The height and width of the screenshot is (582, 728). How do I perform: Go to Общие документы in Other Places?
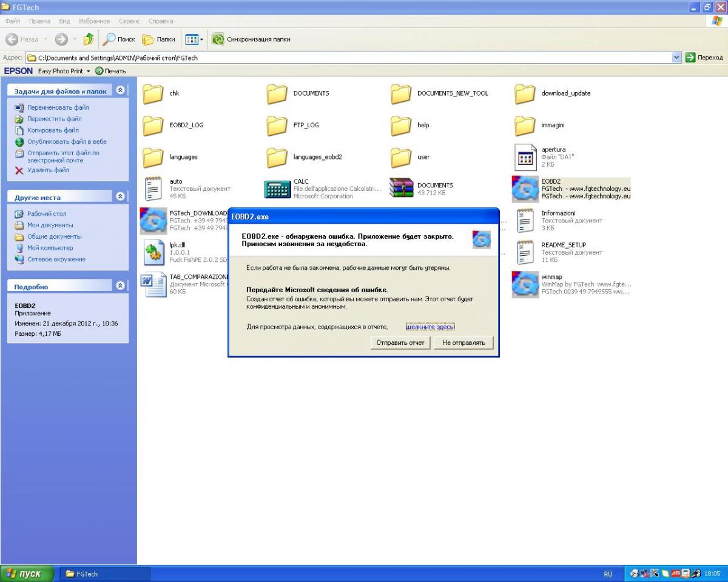point(55,236)
